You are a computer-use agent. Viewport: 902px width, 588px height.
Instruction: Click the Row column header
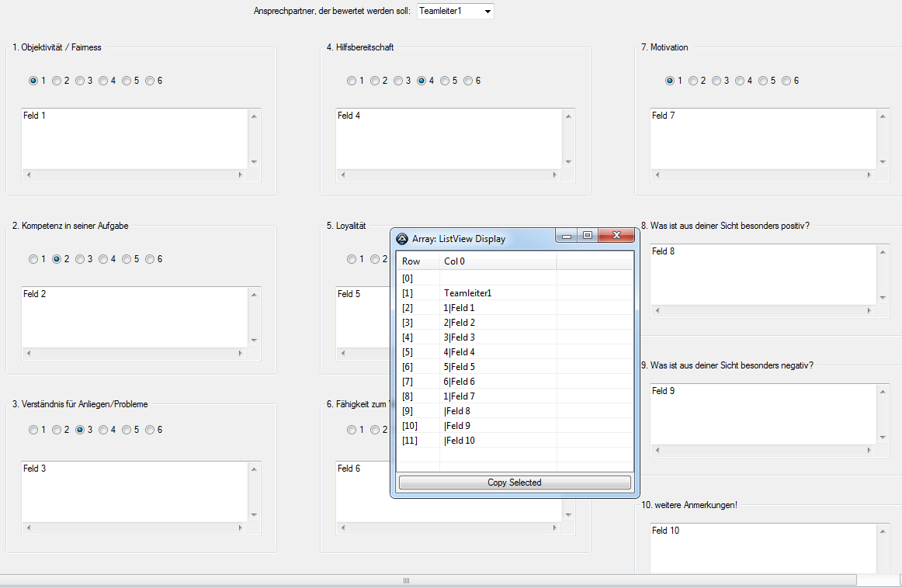tap(418, 261)
